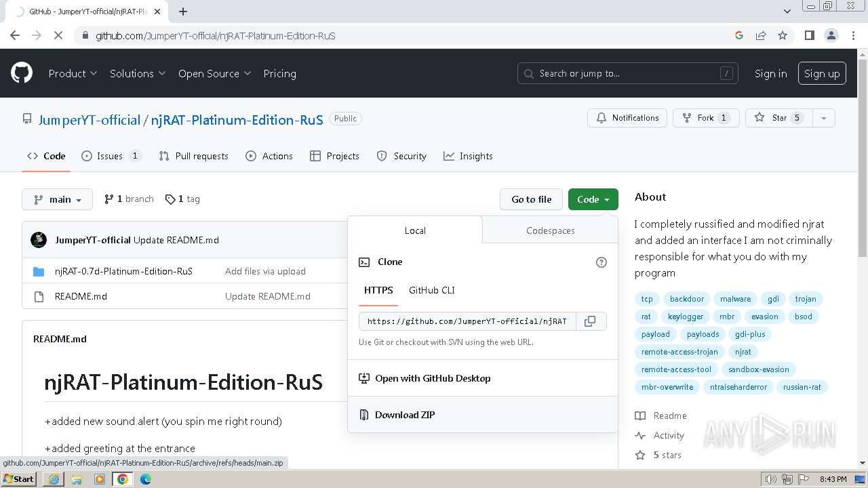The height and width of the screenshot is (488, 868).
Task: Click the Notifications bell button
Action: click(x=627, y=118)
